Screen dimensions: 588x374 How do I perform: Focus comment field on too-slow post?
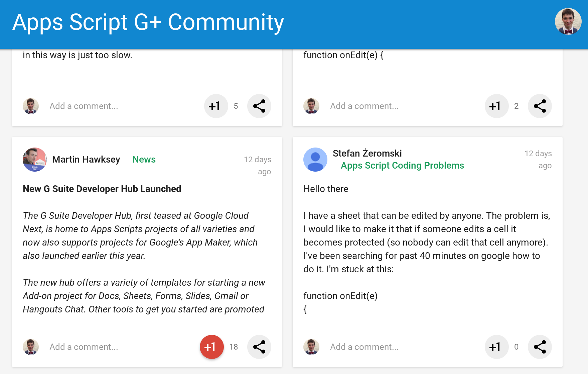pos(84,106)
